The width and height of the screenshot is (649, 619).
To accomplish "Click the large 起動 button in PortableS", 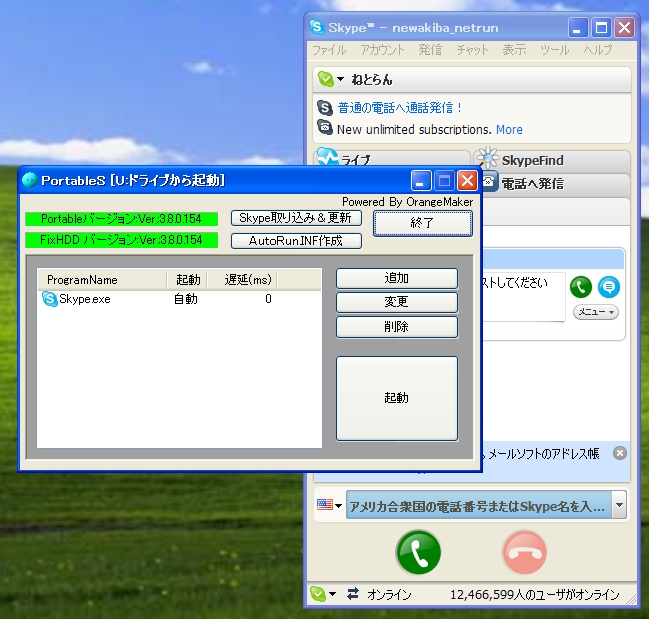I will click(x=397, y=398).
